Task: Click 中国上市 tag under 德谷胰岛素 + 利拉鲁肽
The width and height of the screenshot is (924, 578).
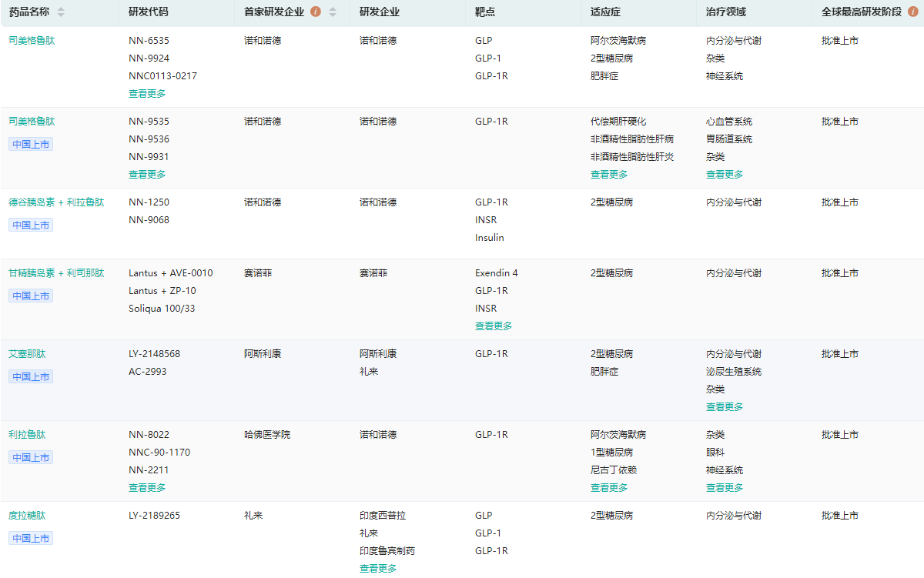Action: 31,225
